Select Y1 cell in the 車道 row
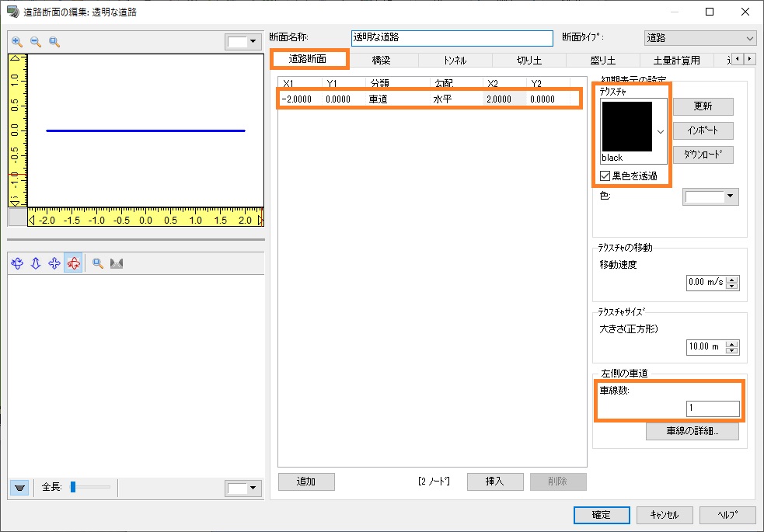The width and height of the screenshot is (764, 532). click(x=344, y=99)
